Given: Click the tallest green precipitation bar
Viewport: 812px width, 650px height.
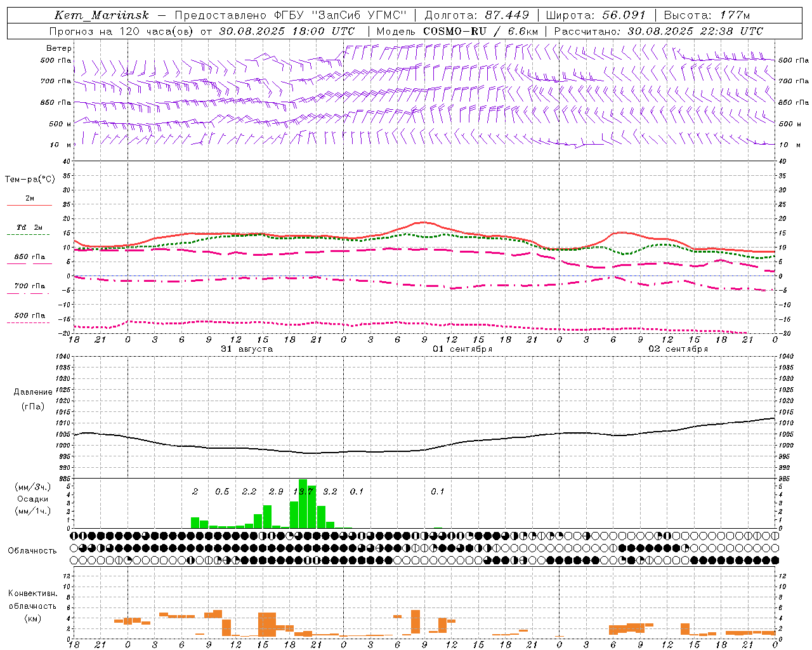Looking at the screenshot, I should click(303, 503).
